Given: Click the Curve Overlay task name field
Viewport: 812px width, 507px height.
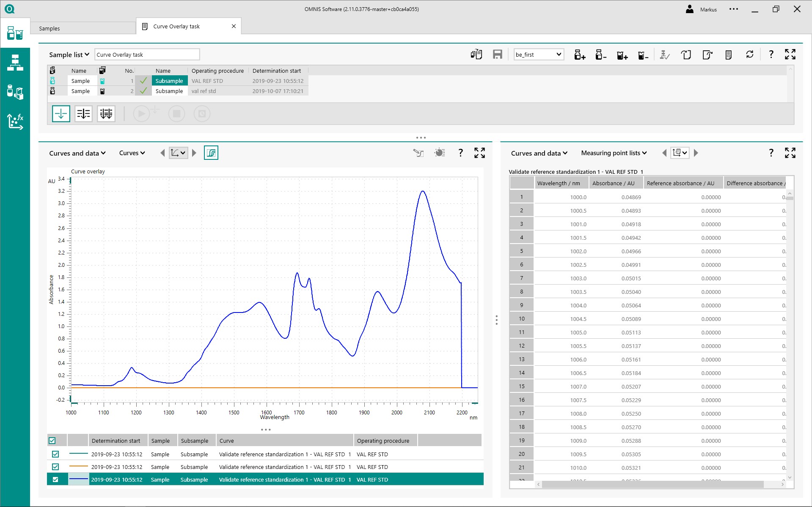Looking at the screenshot, I should (x=147, y=55).
